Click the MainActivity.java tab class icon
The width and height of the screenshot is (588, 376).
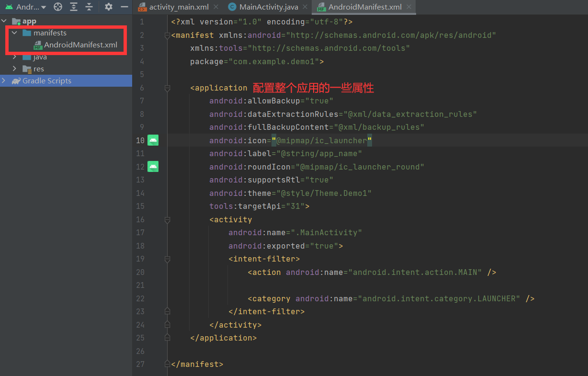232,7
